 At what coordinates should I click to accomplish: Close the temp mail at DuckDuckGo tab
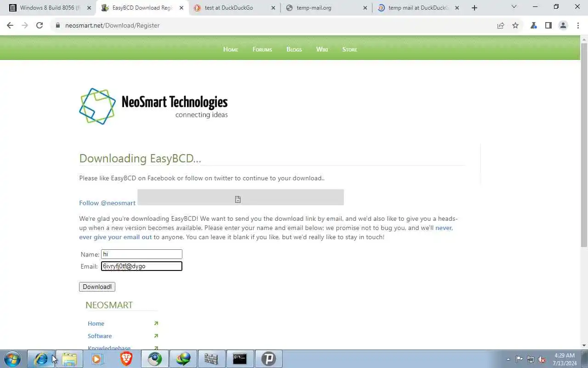(457, 8)
